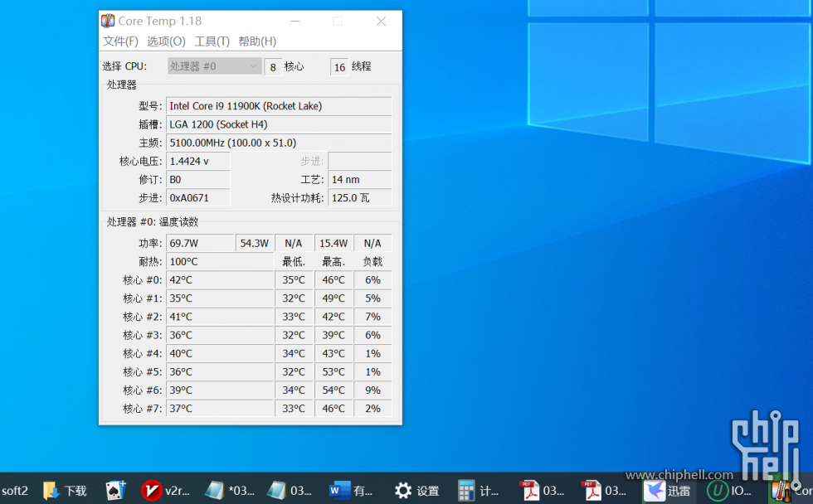Click the 最低. column header
This screenshot has height=504, width=813.
[294, 262]
